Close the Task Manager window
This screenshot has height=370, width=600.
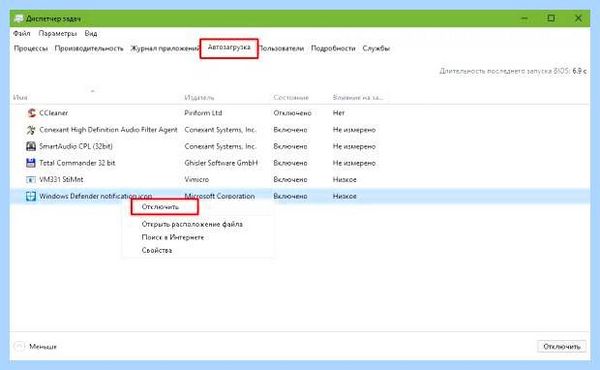point(578,18)
